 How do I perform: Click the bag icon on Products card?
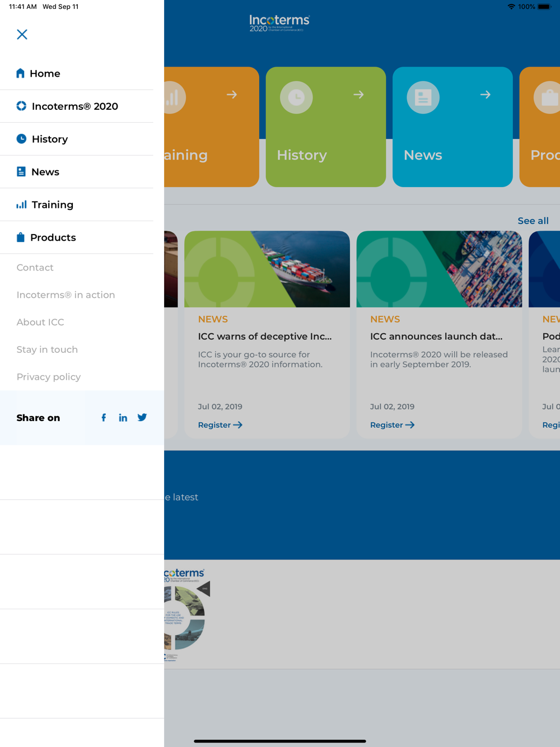pyautogui.click(x=547, y=97)
